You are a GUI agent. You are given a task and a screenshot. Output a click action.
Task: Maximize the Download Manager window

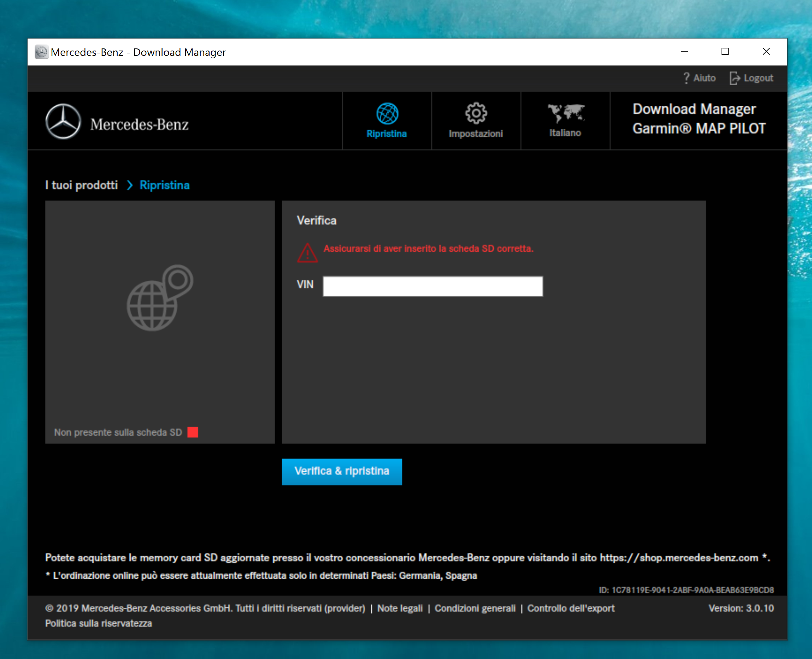point(725,52)
